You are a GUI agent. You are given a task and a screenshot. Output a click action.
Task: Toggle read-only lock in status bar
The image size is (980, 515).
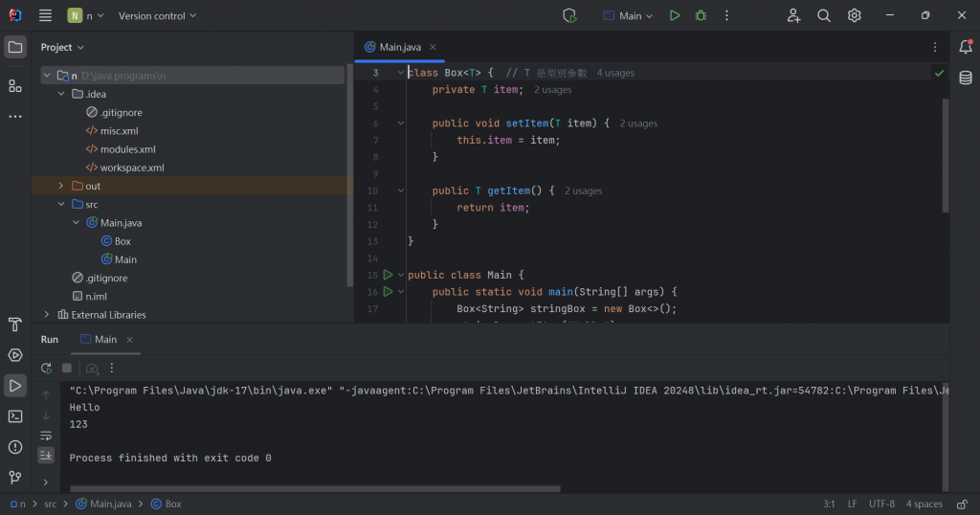coord(962,504)
